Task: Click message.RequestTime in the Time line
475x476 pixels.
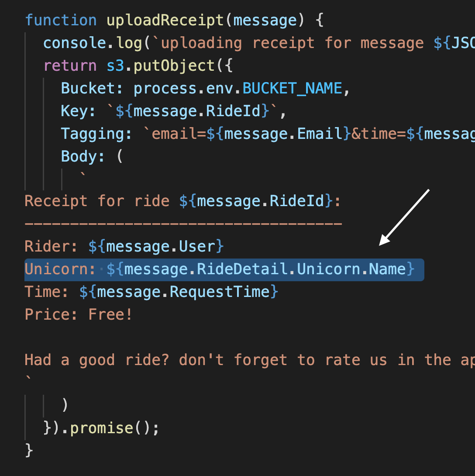Action: (183, 292)
